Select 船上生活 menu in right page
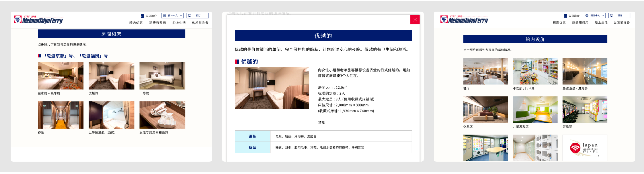 (x=601, y=23)
